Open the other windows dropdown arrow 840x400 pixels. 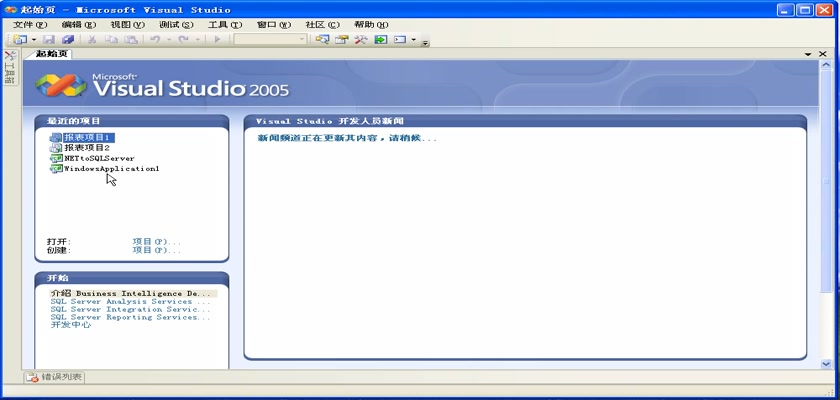414,40
